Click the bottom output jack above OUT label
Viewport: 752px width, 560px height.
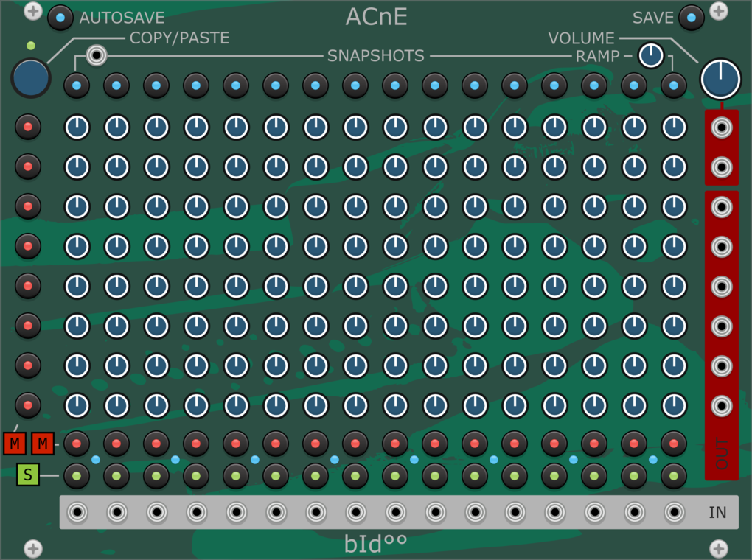tap(721, 406)
